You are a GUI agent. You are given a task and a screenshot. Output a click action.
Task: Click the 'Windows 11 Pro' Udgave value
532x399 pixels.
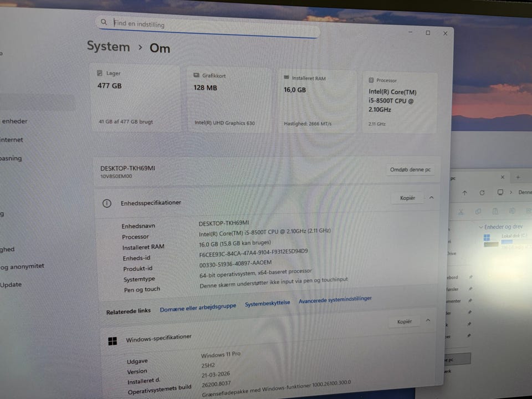[x=221, y=355]
